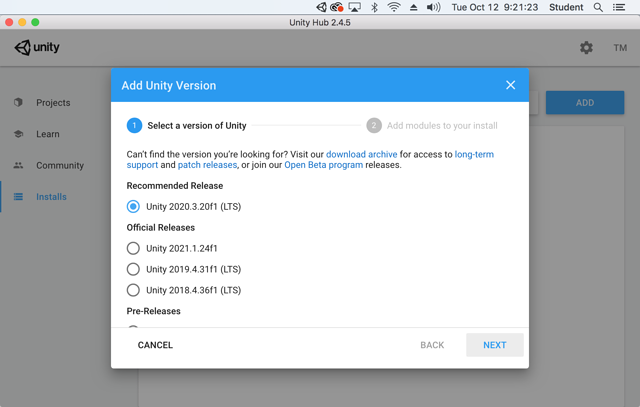Click the Community people icon
This screenshot has height=407, width=640.
18,165
